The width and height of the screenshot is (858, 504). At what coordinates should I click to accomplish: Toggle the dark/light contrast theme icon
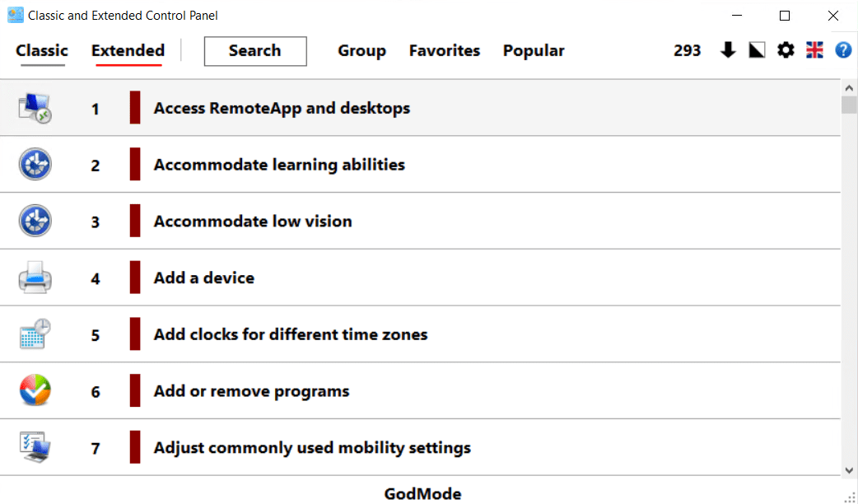click(x=757, y=50)
